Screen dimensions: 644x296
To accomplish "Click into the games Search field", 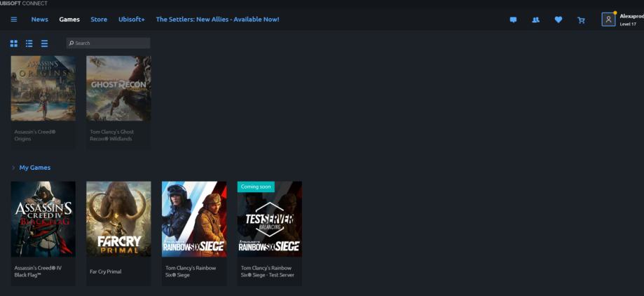I will pos(109,43).
